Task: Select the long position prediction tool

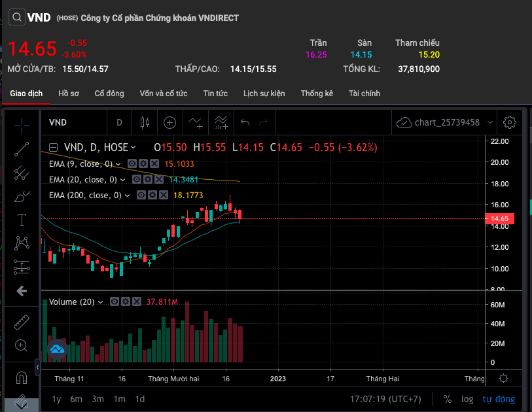Action: [22, 267]
